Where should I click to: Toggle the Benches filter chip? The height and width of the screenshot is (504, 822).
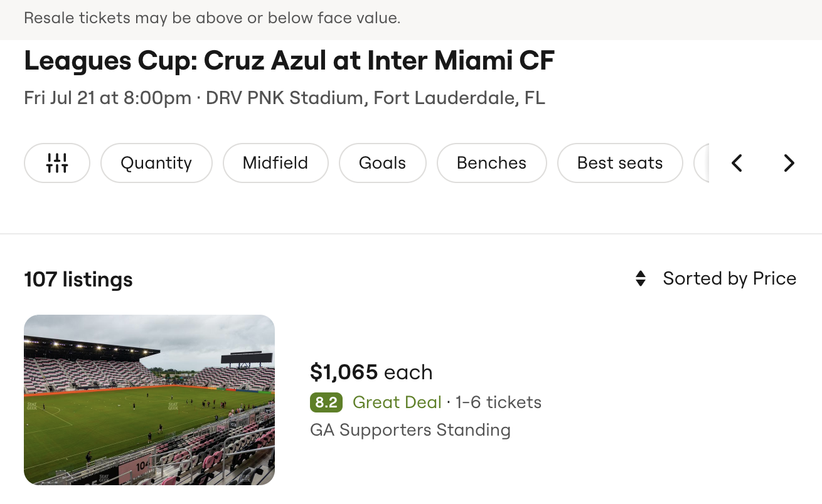pyautogui.click(x=491, y=163)
